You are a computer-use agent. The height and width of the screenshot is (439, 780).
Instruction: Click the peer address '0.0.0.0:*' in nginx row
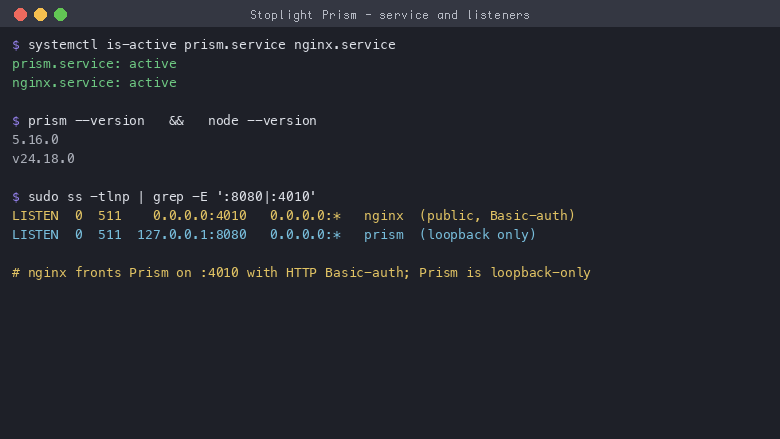pyautogui.click(x=305, y=216)
